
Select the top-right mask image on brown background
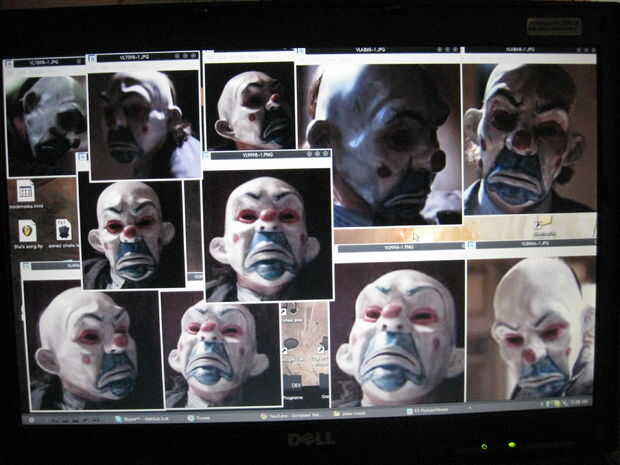pyautogui.click(x=530, y=138)
